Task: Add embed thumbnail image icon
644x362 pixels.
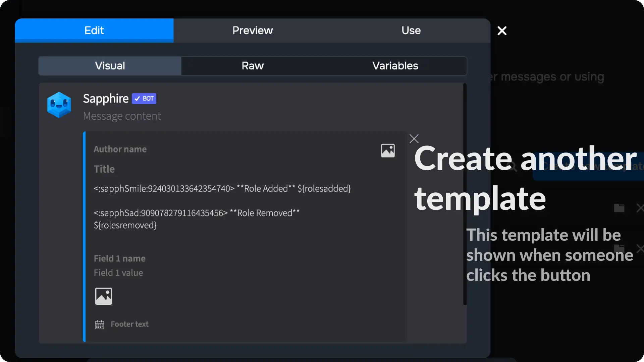Action: point(388,150)
